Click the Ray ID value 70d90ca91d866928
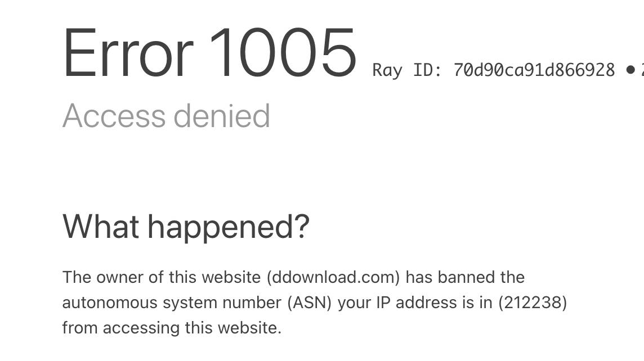The height and width of the screenshot is (361, 644). point(534,70)
